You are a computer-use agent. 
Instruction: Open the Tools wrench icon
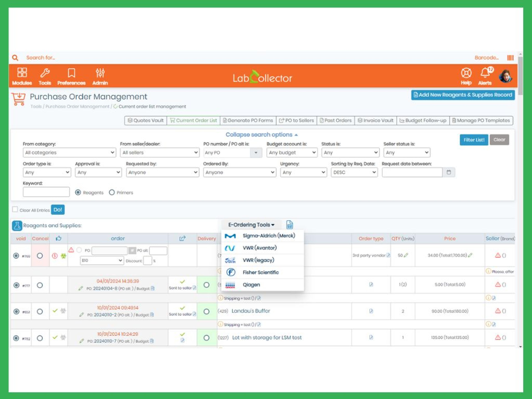pyautogui.click(x=45, y=73)
